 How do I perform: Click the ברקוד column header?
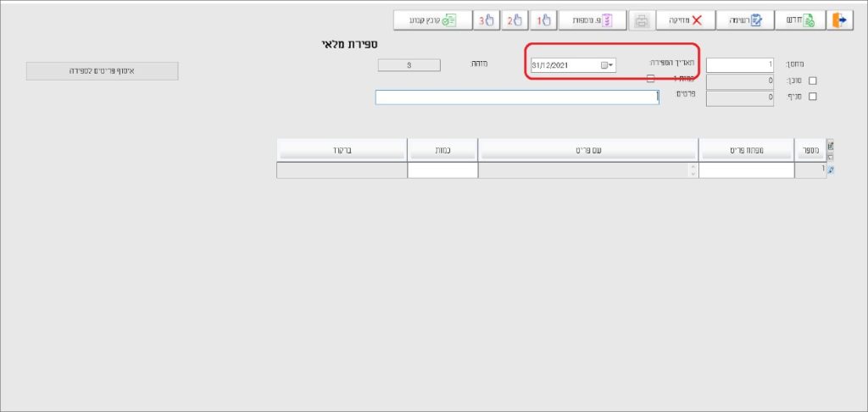tap(342, 149)
